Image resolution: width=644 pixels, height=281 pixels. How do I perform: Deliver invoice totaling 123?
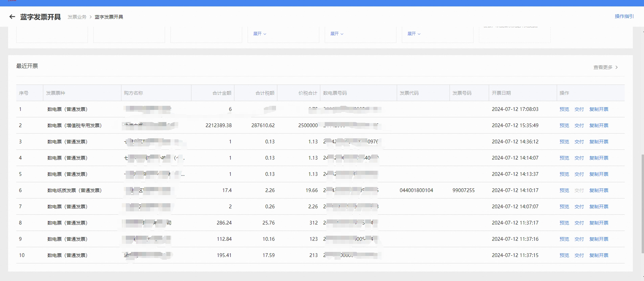click(579, 239)
